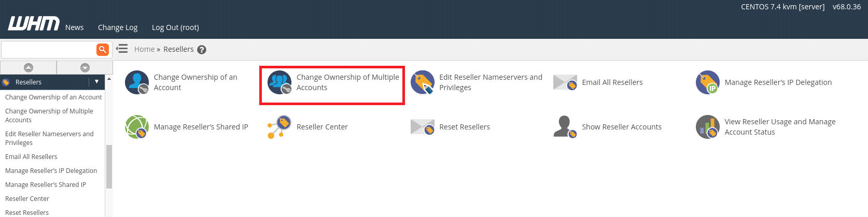The height and width of the screenshot is (217, 868).
Task: Open main panel Reset Resellers text
Action: tap(465, 127)
